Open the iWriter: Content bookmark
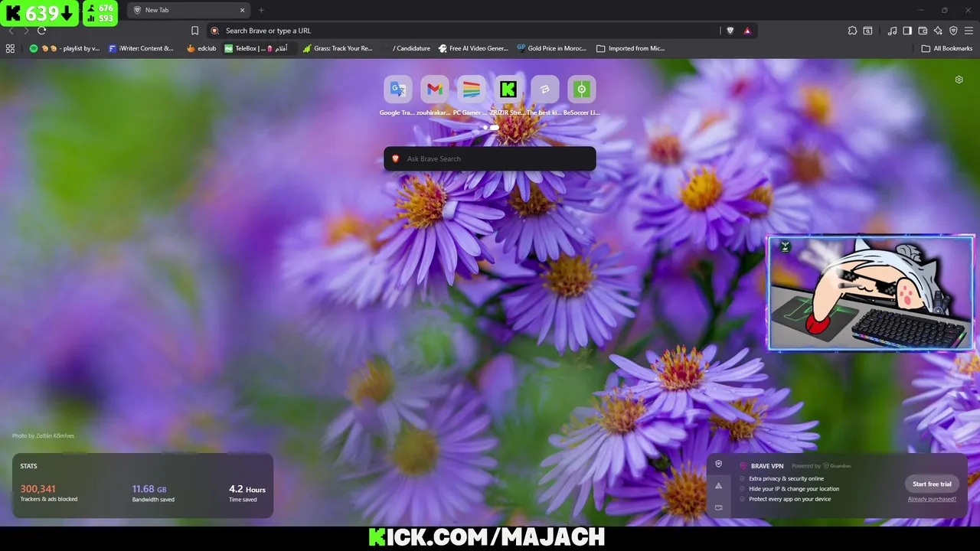The image size is (980, 551). tap(142, 48)
